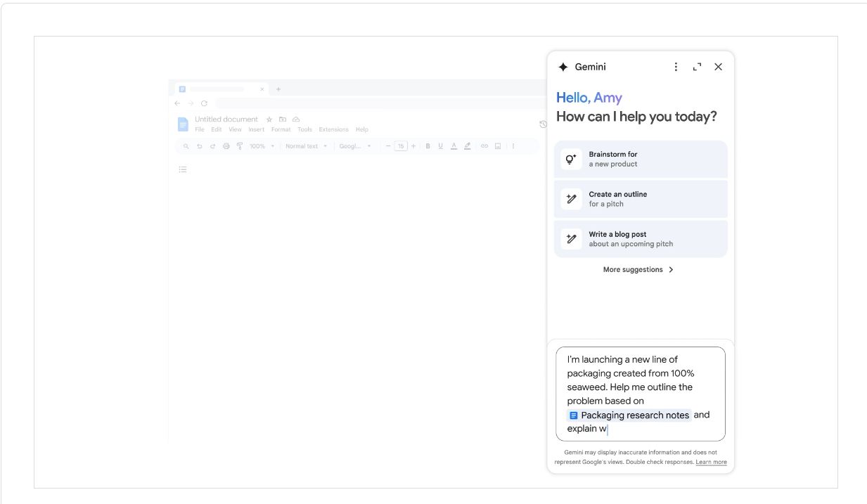Expand the Gemini panel to full size

(697, 67)
